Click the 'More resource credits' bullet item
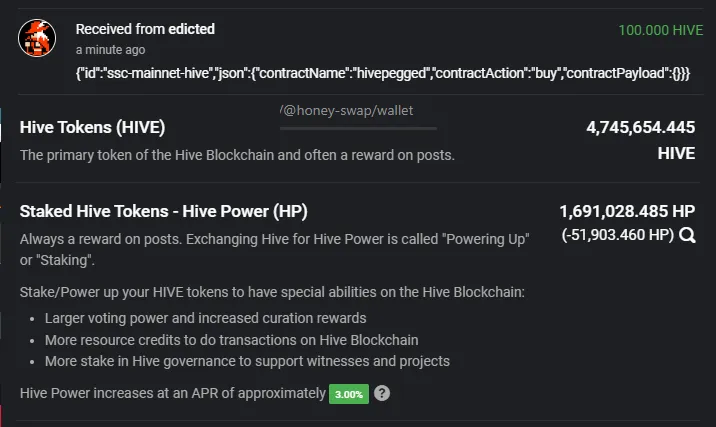The width and height of the screenshot is (716, 427). pyautogui.click(x=232, y=340)
